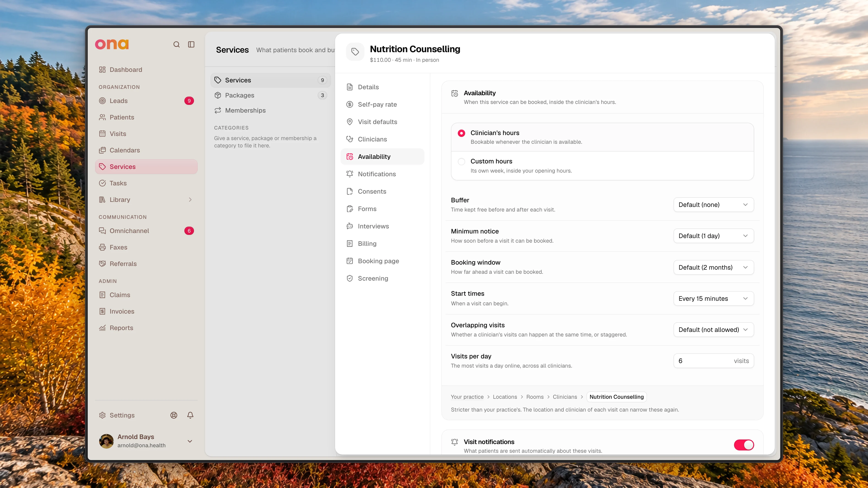Open the Booking page section
This screenshot has width=868, height=488.
[x=382, y=261]
